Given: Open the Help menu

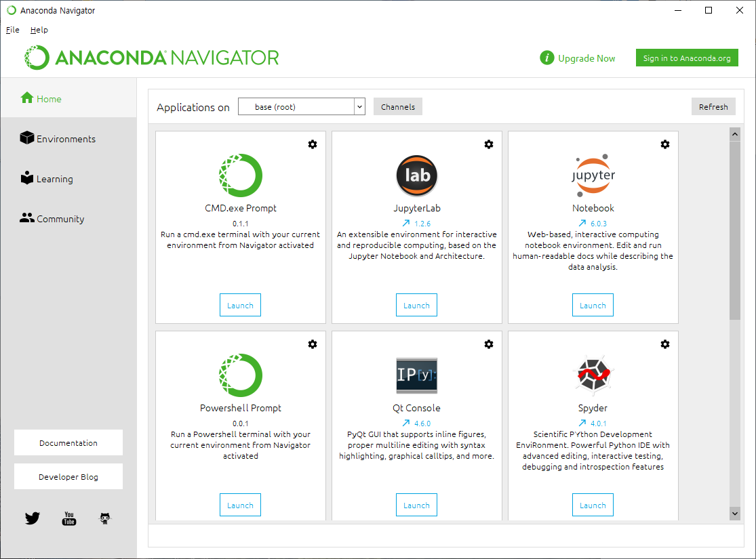Looking at the screenshot, I should click(x=39, y=30).
